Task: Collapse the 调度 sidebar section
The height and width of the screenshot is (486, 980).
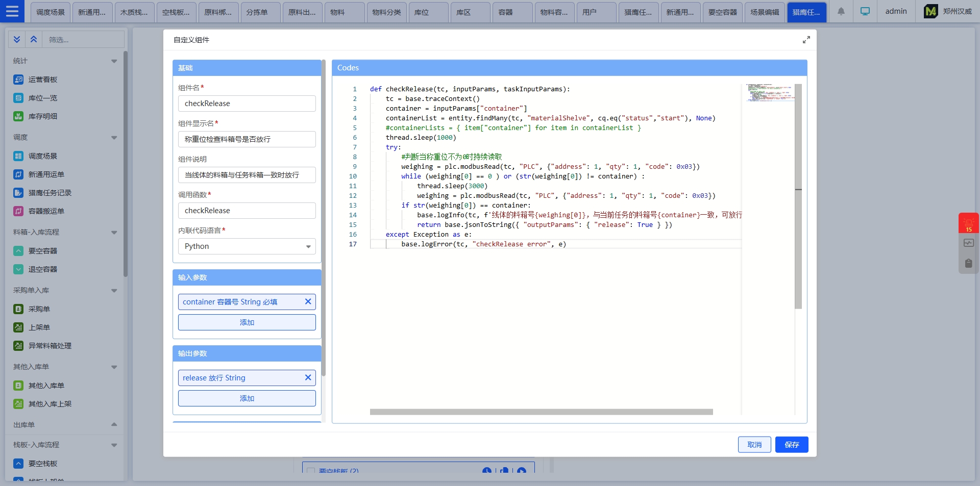Action: (114, 138)
